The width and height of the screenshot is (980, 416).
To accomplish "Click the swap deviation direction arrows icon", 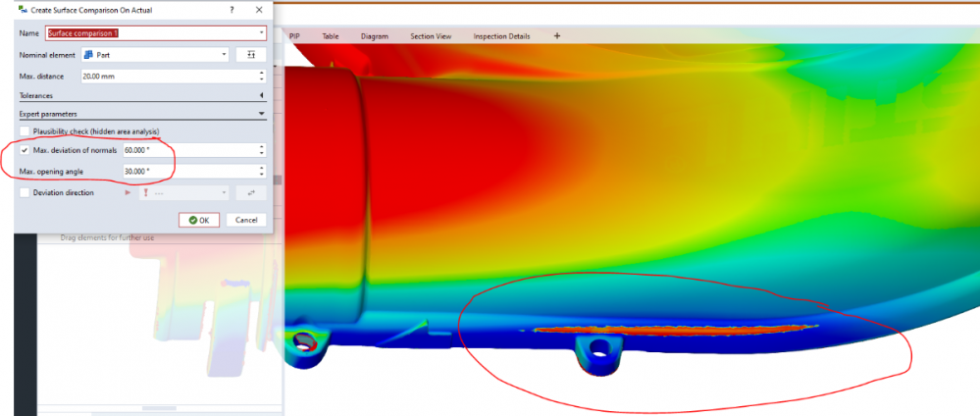I will click(x=251, y=193).
